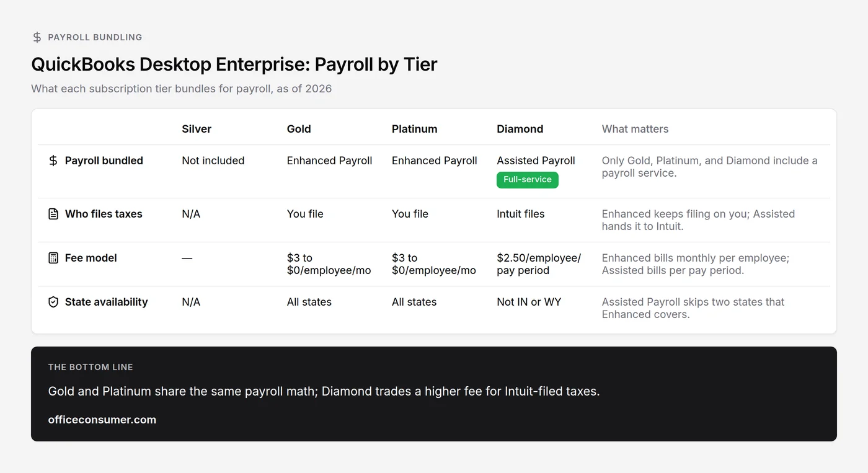Screen dimensions: 868x473
Task: Click All states cell under Platinum
Action: tap(414, 302)
